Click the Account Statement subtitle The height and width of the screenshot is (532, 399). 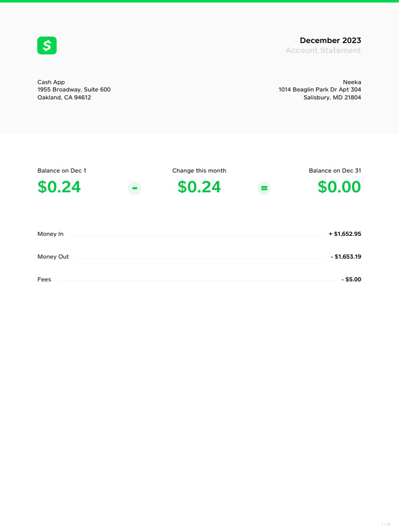(323, 50)
